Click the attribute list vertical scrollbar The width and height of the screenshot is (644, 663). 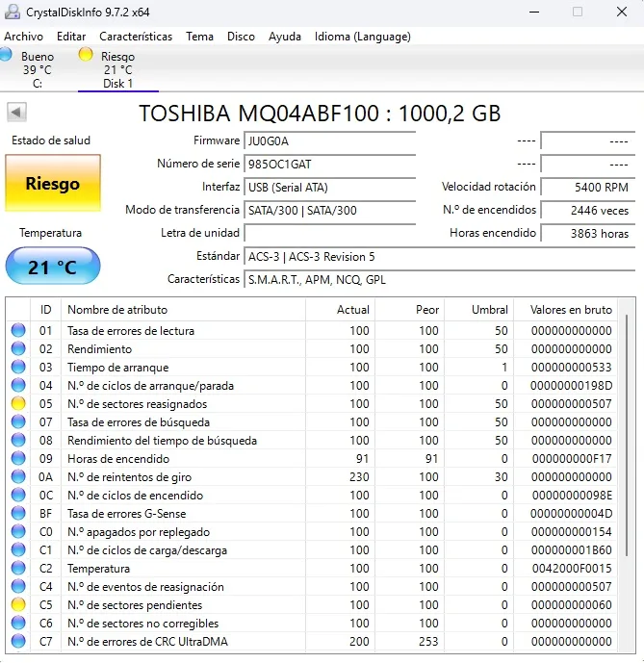[x=627, y=436]
